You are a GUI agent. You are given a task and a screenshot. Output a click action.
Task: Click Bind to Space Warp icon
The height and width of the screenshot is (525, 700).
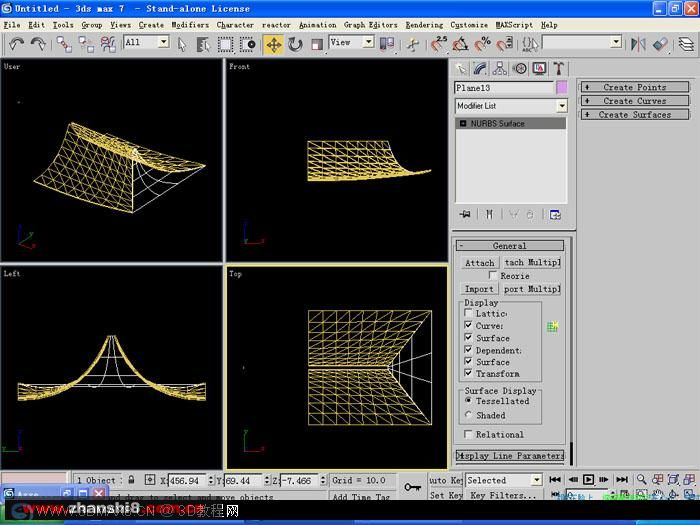pos(108,44)
